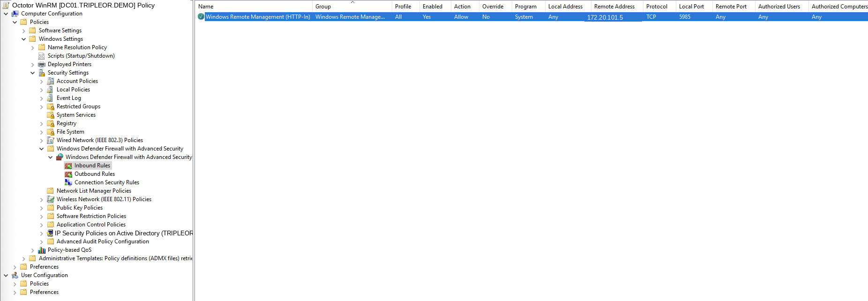The image size is (868, 301).
Task: Click the Allow action cell
Action: tap(461, 17)
